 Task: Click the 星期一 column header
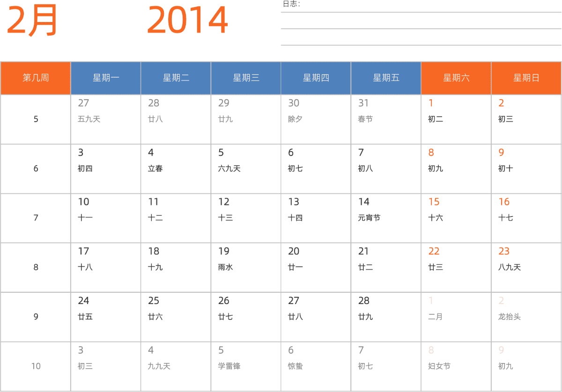[106, 78]
